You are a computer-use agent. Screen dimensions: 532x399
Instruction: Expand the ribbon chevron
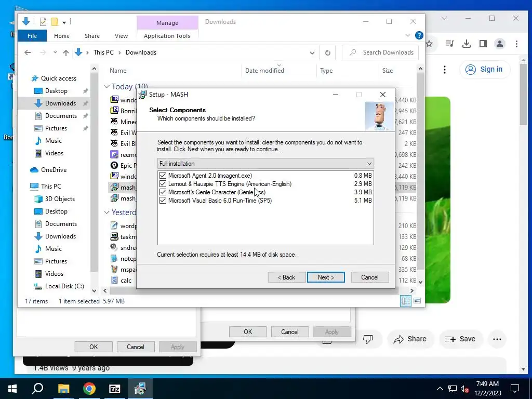click(407, 35)
